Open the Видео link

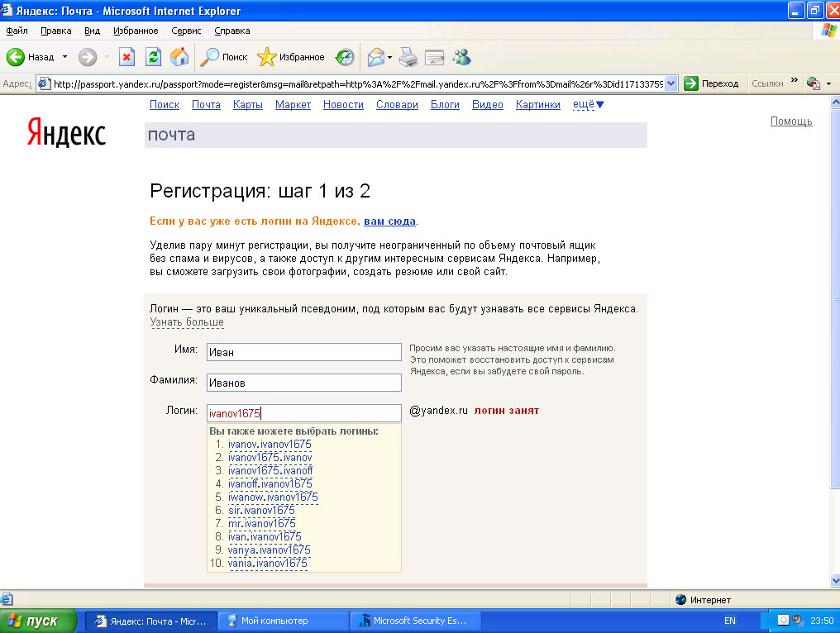tap(488, 104)
